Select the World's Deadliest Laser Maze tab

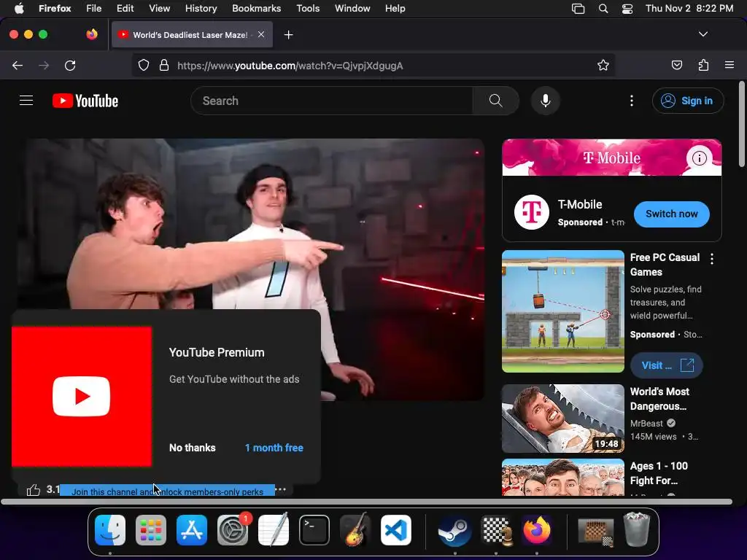pyautogui.click(x=192, y=34)
